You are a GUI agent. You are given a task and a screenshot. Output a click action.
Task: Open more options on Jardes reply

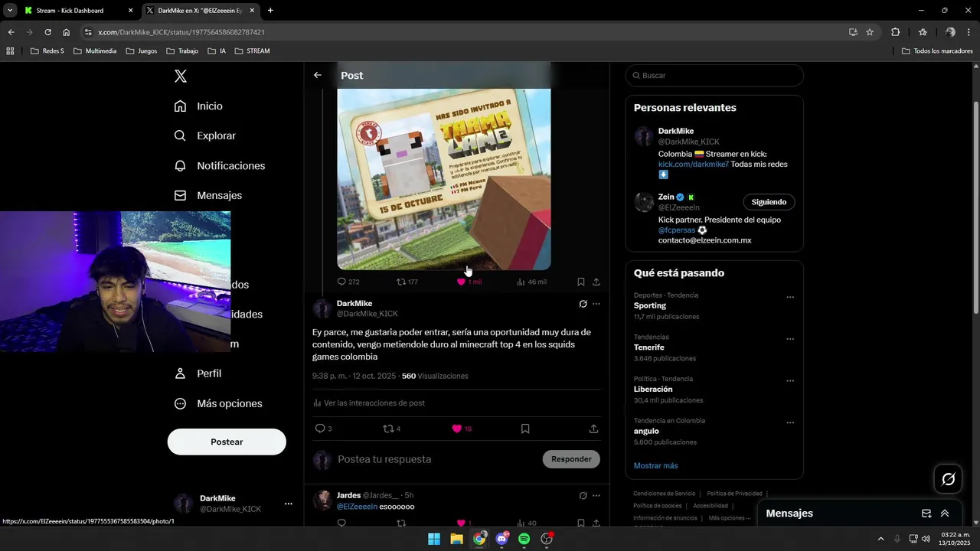pyautogui.click(x=596, y=496)
